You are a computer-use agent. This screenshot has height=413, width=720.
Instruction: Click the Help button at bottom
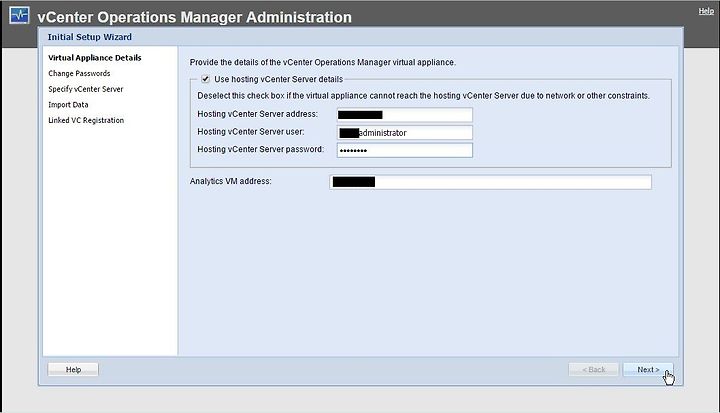(73, 369)
